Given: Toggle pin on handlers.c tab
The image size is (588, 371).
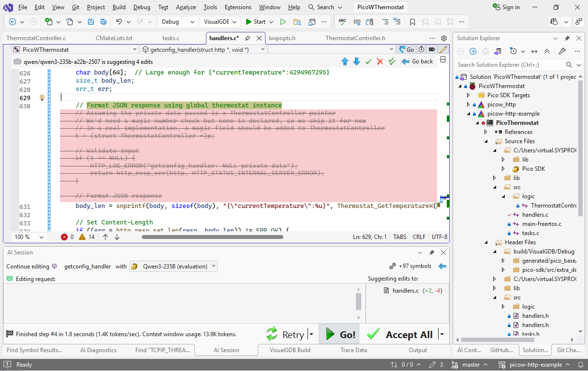Looking at the screenshot, I should click(x=248, y=38).
